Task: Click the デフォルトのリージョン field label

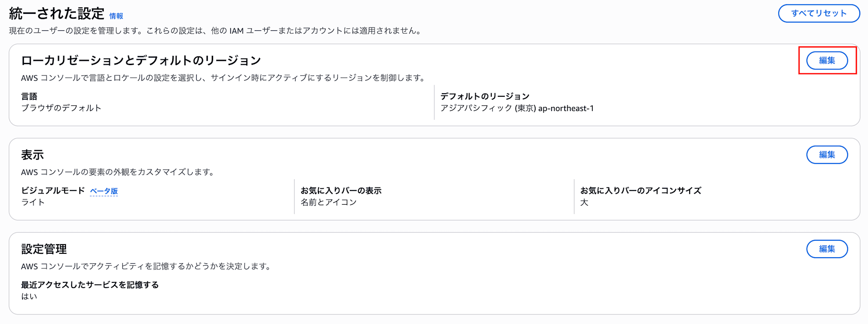Action: coord(485,96)
